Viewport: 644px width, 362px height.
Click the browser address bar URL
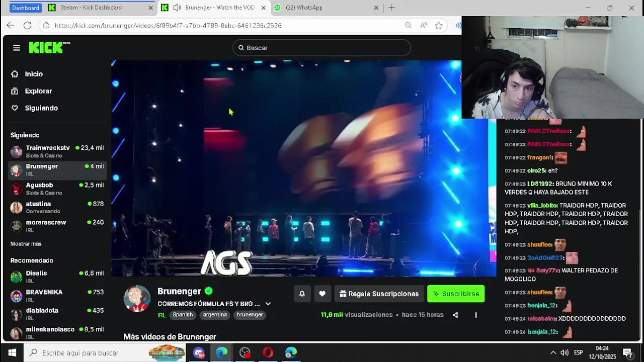point(168,26)
